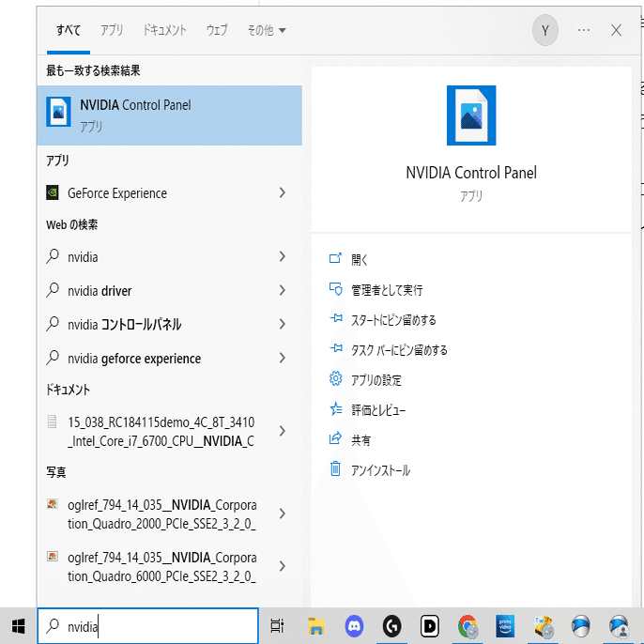Open the その他 dropdown filter
This screenshot has height=644, width=644.
[x=267, y=30]
